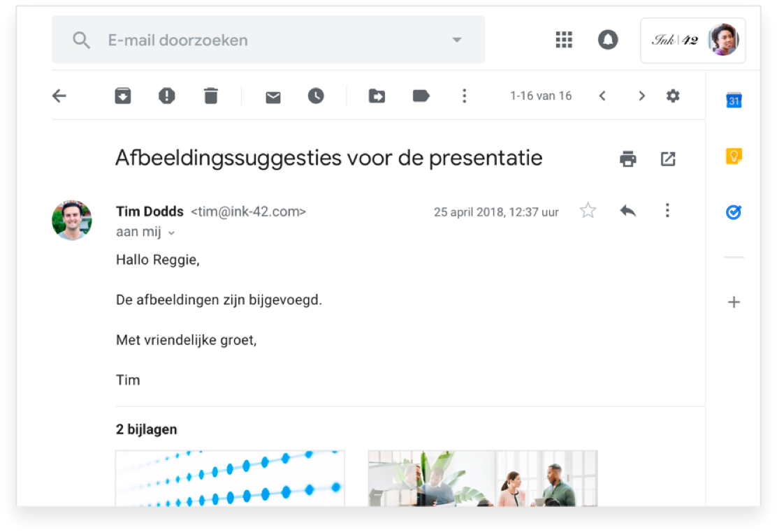Move email to a folder
Screen dimensions: 777x532
coord(377,96)
